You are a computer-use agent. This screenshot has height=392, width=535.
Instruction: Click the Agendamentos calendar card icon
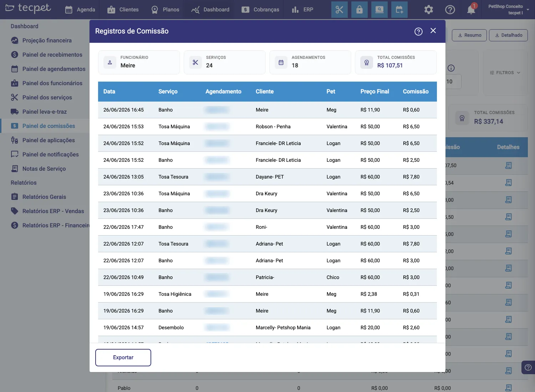[281, 62]
